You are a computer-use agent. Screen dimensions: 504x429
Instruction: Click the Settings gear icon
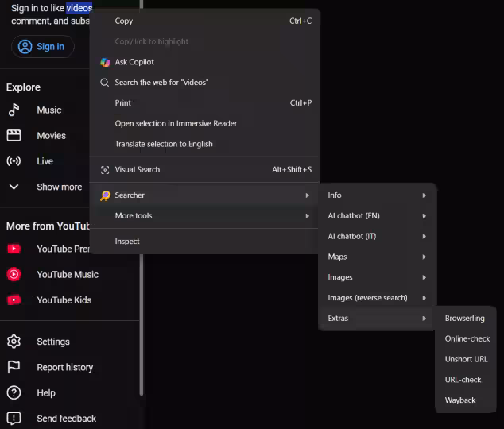tap(14, 342)
